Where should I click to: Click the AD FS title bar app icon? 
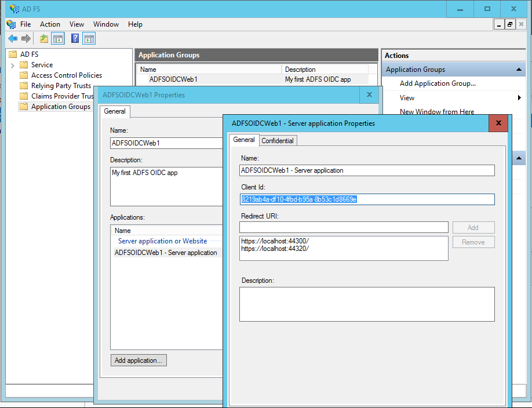point(14,9)
